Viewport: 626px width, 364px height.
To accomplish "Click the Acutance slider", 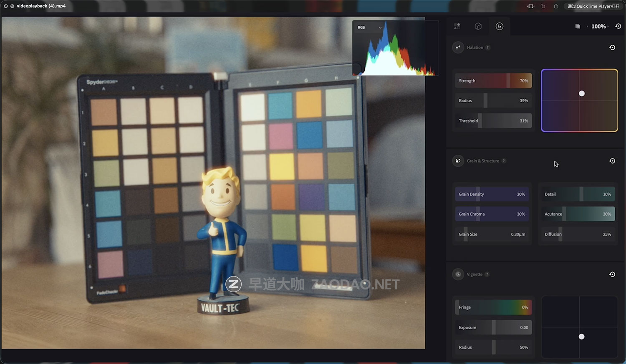I will point(578,214).
